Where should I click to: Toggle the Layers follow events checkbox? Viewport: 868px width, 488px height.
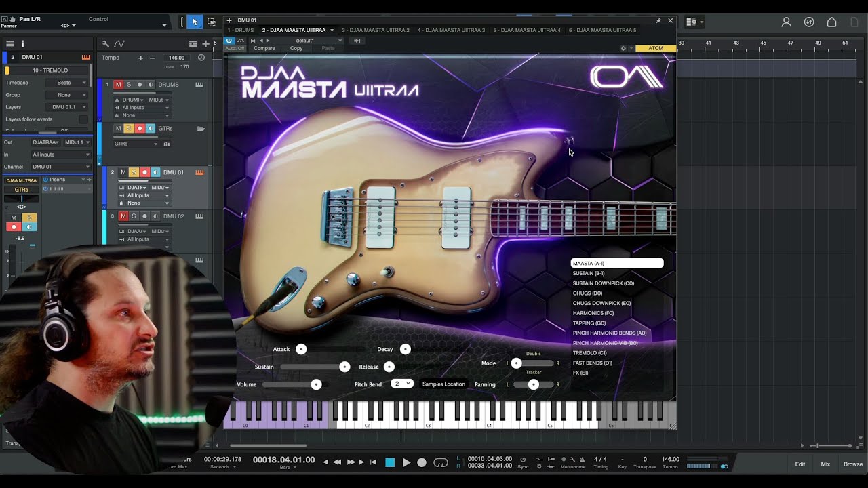83,119
